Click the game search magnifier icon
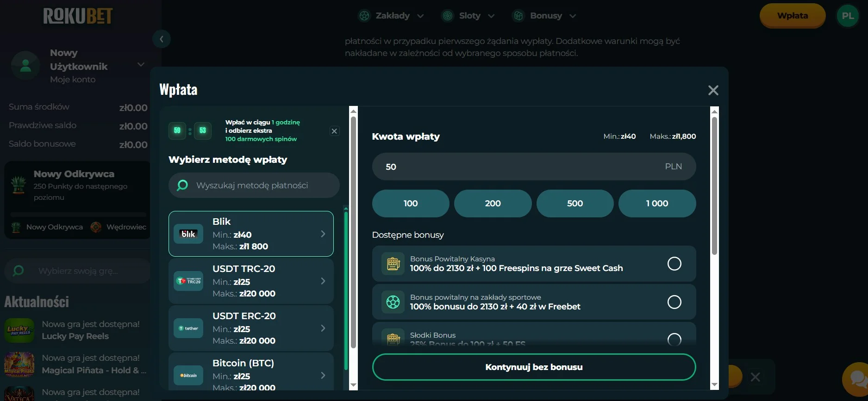 click(19, 271)
